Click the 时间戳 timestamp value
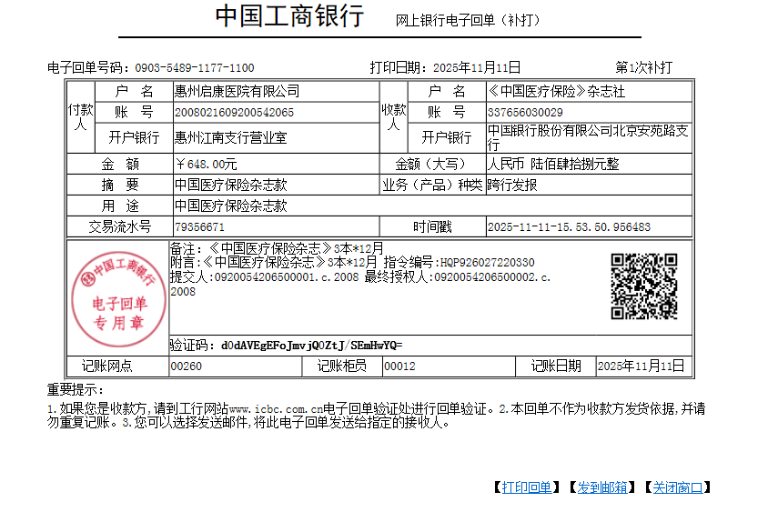This screenshot has width=778, height=532. click(569, 226)
